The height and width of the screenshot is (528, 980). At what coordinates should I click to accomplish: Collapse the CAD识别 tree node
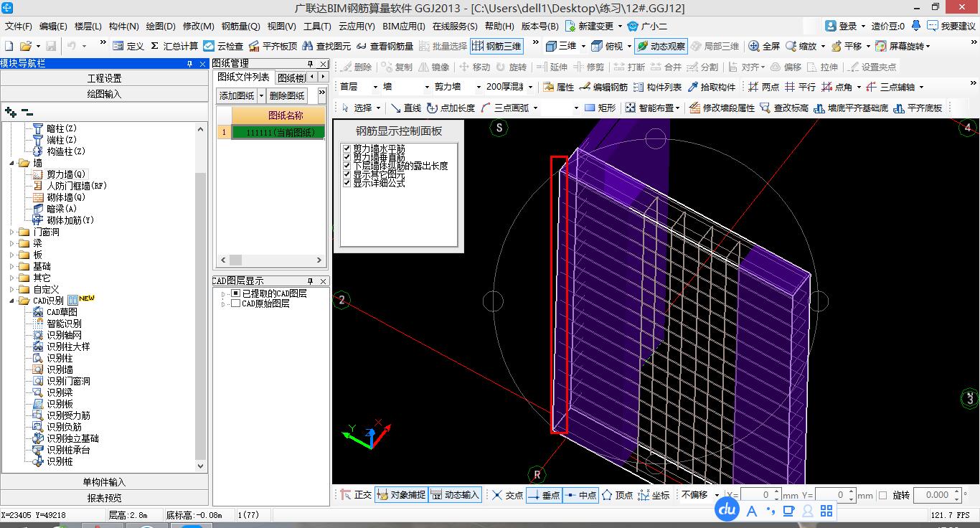13,301
